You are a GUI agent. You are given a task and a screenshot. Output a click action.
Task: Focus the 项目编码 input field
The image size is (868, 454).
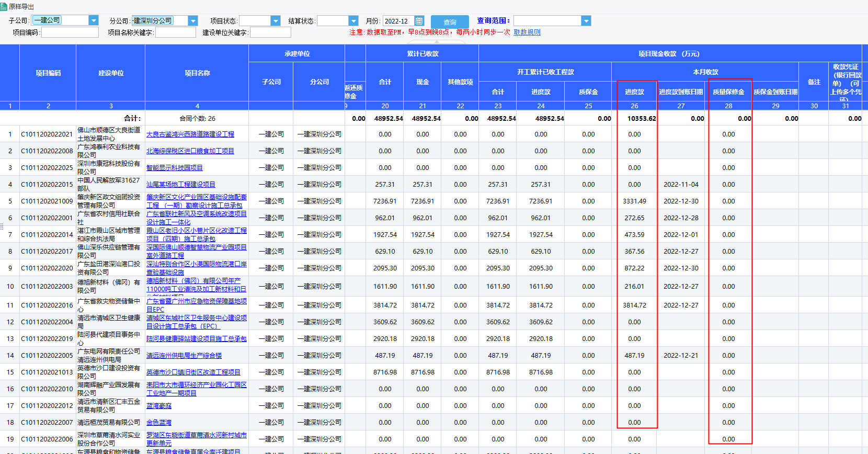(70, 32)
